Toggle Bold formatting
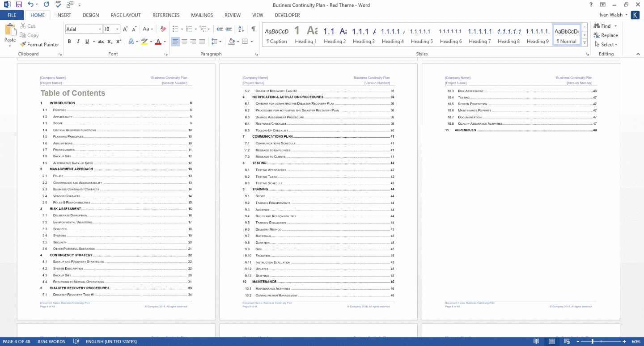 click(x=69, y=42)
